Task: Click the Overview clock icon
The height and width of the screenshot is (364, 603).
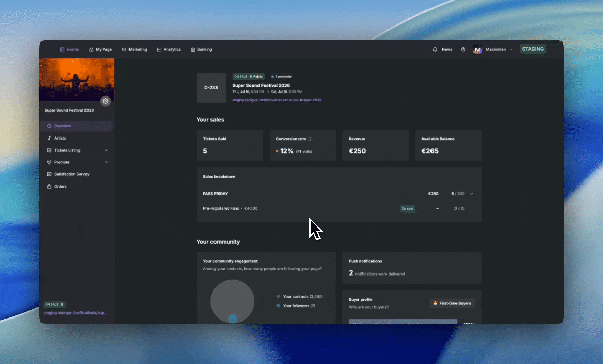Action: click(x=49, y=126)
